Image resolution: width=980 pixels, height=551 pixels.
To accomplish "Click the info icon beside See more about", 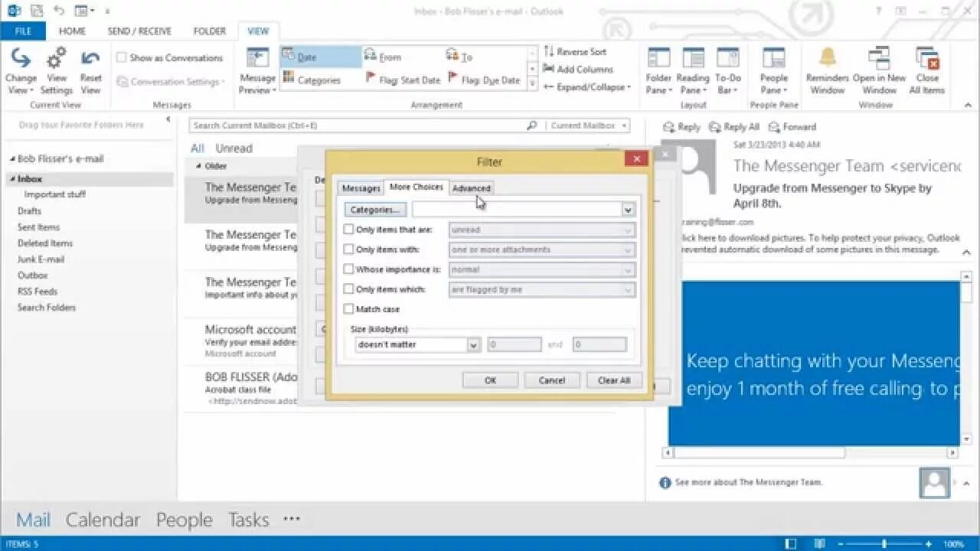I will [665, 482].
